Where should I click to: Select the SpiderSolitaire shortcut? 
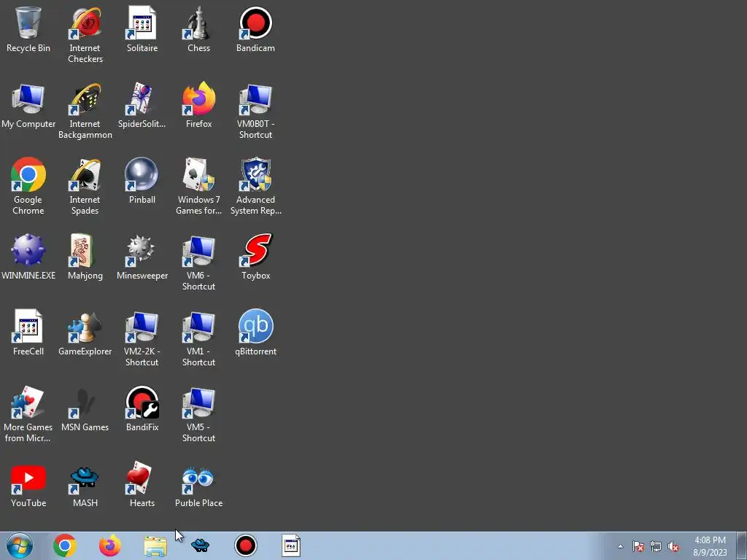pyautogui.click(x=142, y=106)
